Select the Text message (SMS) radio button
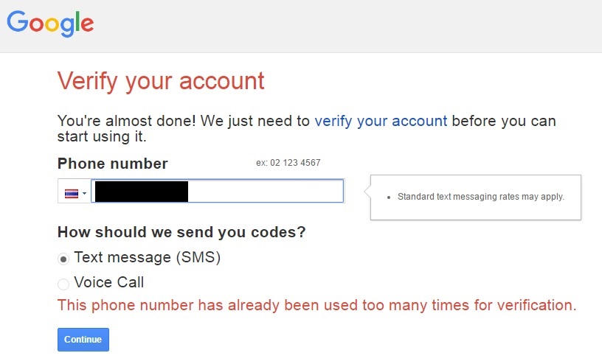 point(63,259)
